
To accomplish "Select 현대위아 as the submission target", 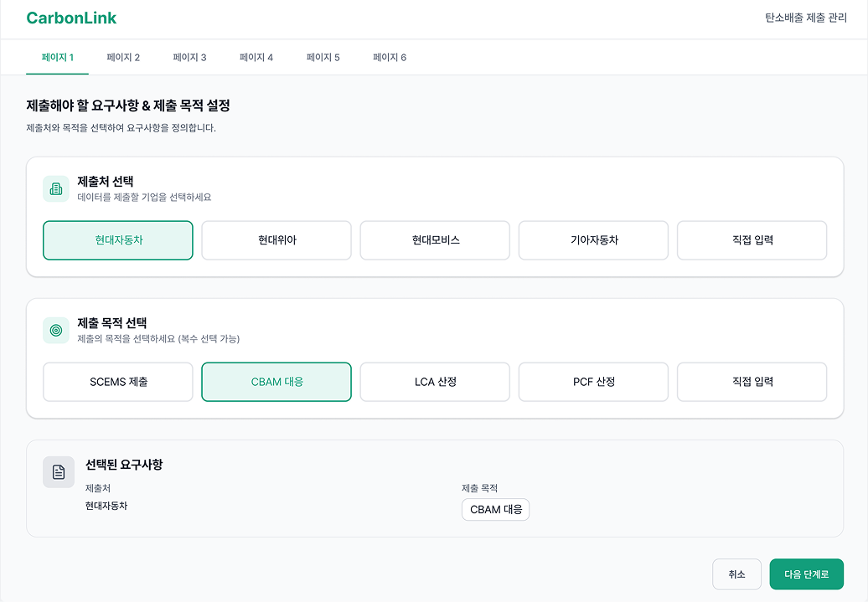I will [276, 240].
